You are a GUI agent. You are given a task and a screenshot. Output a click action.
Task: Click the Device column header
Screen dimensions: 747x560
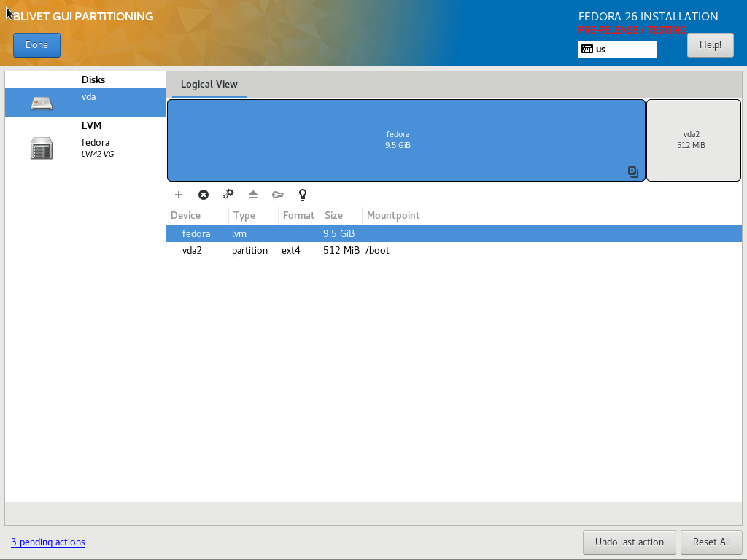pyautogui.click(x=197, y=215)
